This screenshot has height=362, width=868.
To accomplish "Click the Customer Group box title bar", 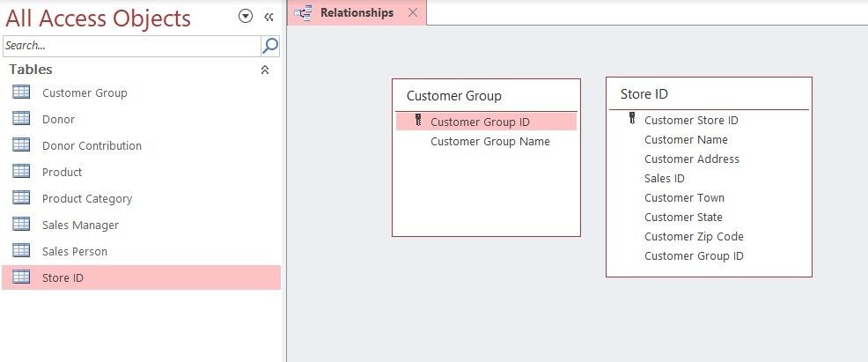I will pyautogui.click(x=486, y=96).
